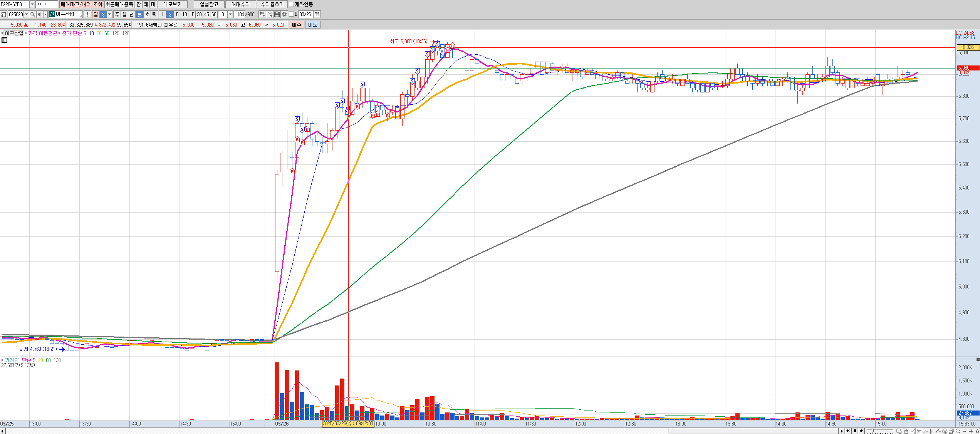Viewport: 980px width, 434px height.
Task: Toggle the 틱 (tick) chart period button
Action: coord(154,14)
